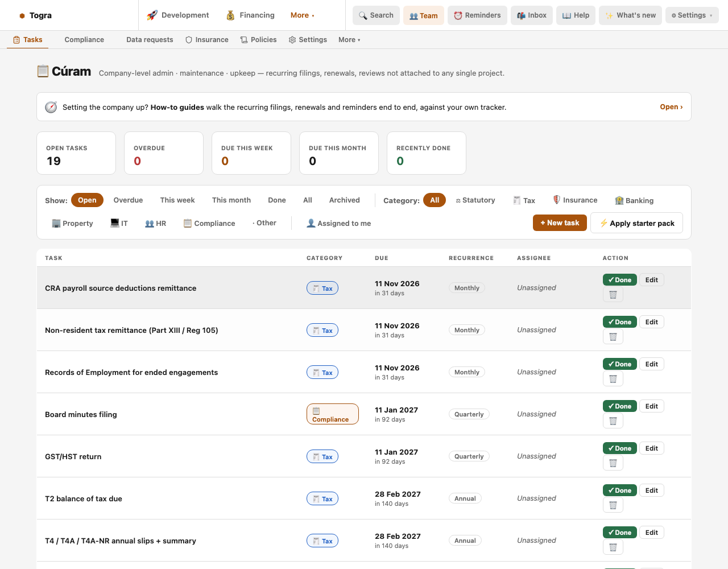Open the Inbox

point(531,15)
